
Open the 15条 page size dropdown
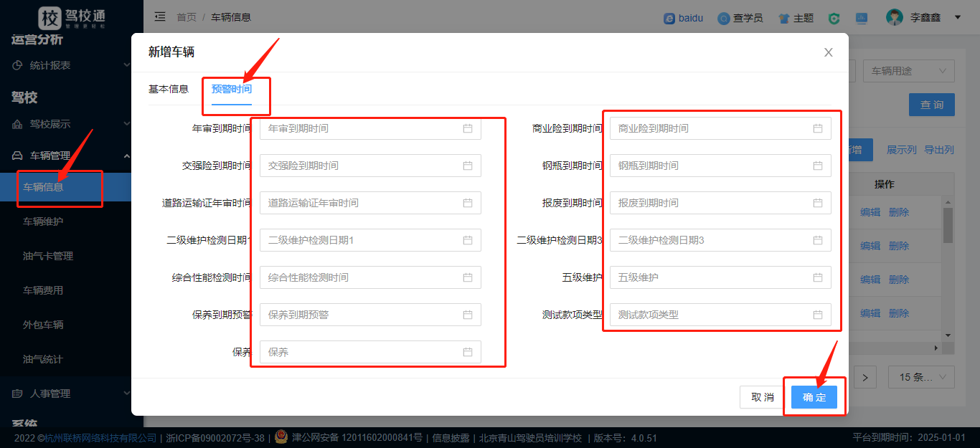click(922, 377)
